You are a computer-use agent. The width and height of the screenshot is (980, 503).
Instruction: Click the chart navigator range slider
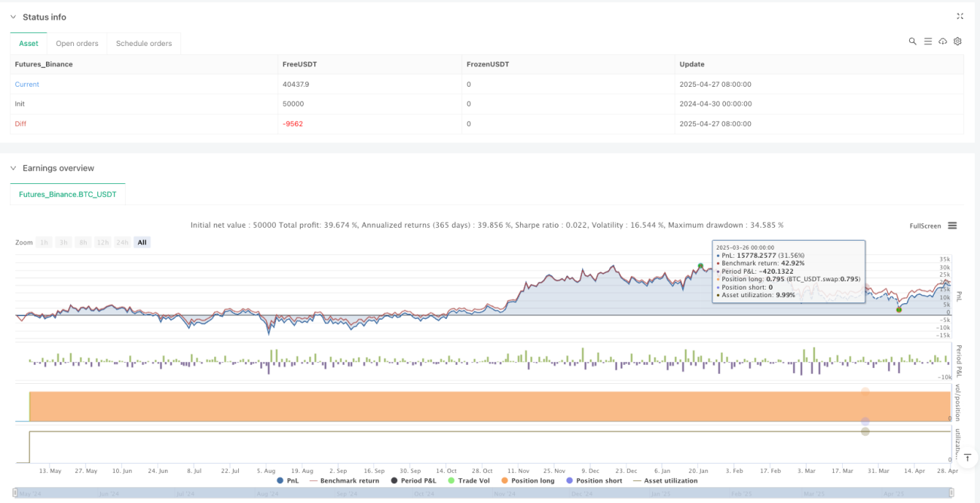pyautogui.click(x=485, y=494)
